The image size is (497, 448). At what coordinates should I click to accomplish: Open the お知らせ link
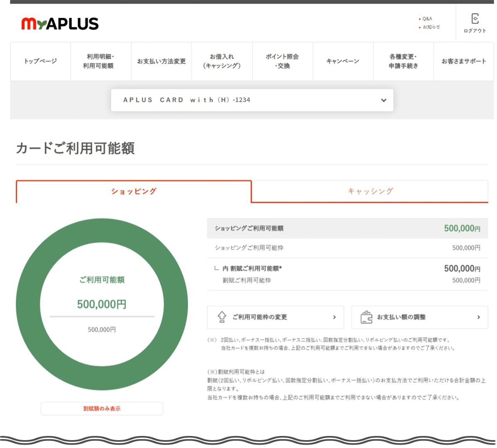click(431, 27)
